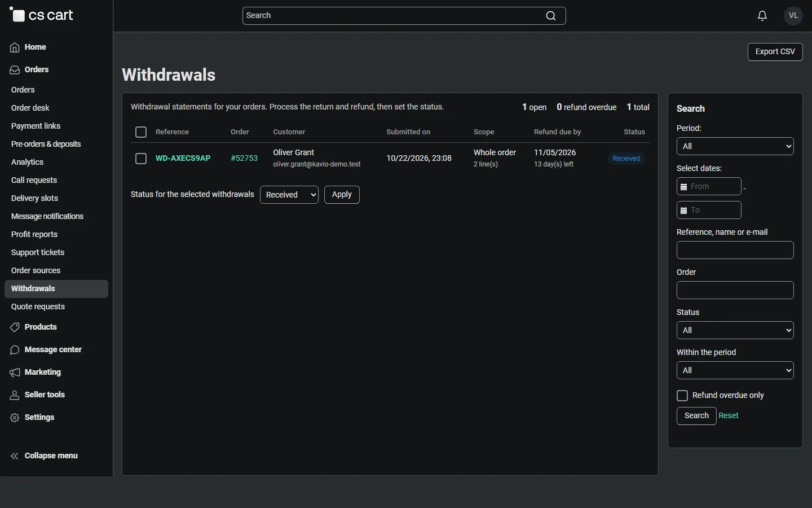Open the notifications bell
The width and height of the screenshot is (812, 508).
point(762,16)
